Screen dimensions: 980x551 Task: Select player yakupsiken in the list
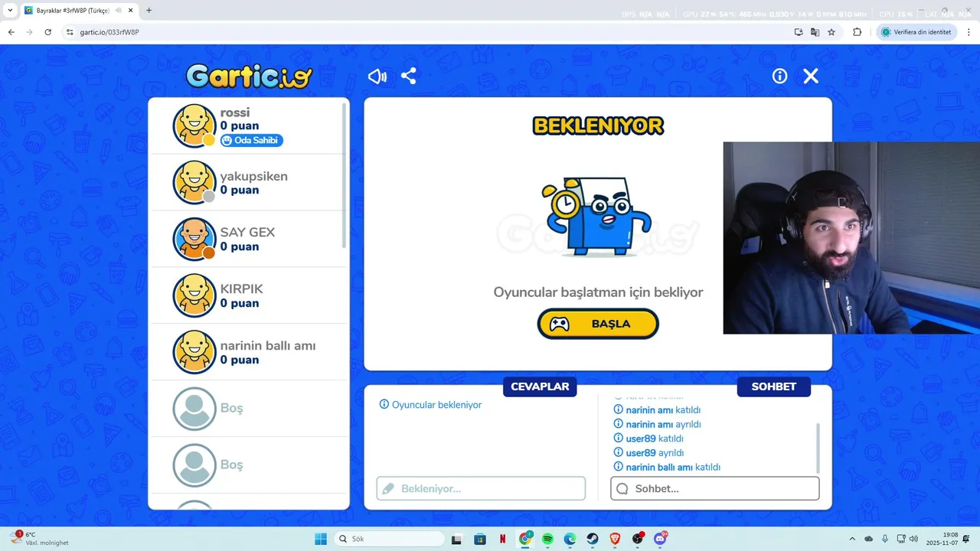pyautogui.click(x=249, y=182)
